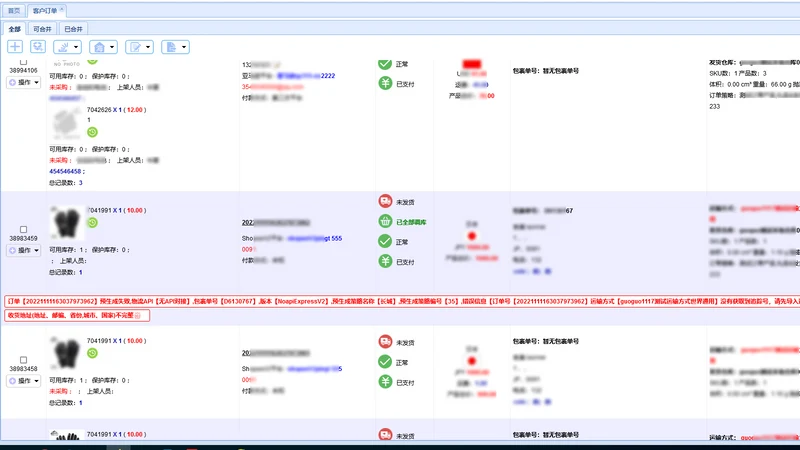
Task: Open glove thumbnail in order 38983459
Action: [67, 222]
